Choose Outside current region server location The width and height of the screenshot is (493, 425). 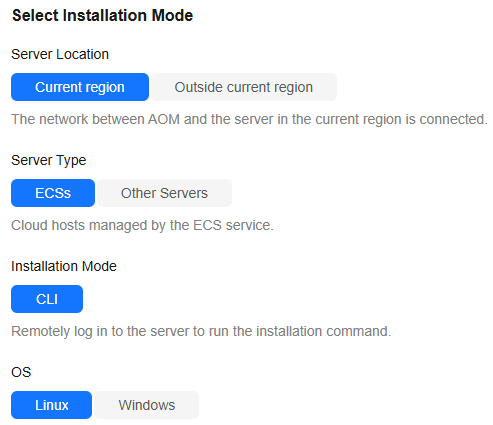point(244,87)
